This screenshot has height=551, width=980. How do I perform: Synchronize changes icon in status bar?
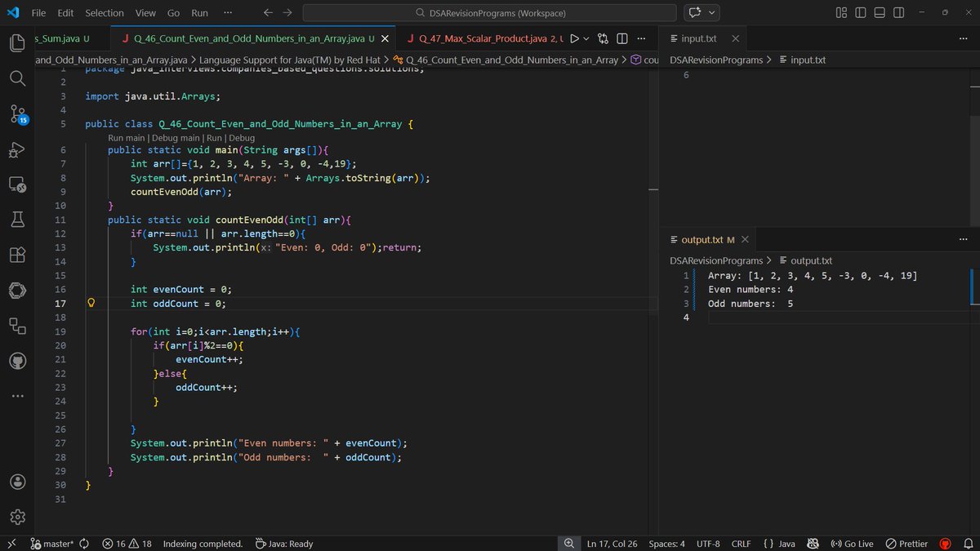click(x=84, y=544)
